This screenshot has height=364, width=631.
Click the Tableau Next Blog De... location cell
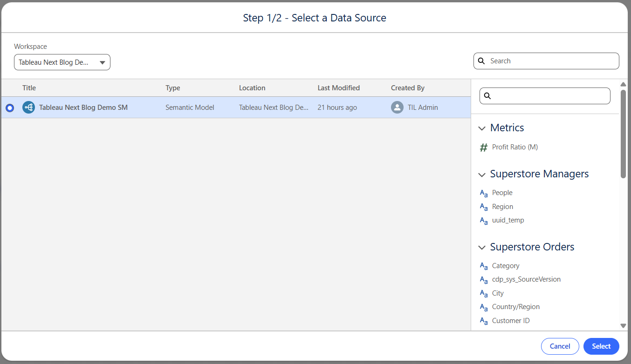point(274,108)
